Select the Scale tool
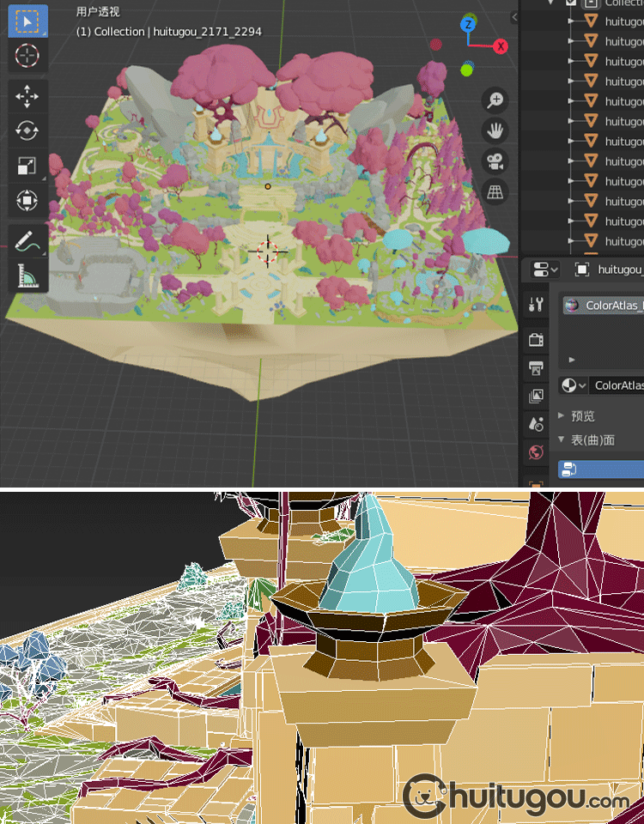644x824 pixels. 27,166
